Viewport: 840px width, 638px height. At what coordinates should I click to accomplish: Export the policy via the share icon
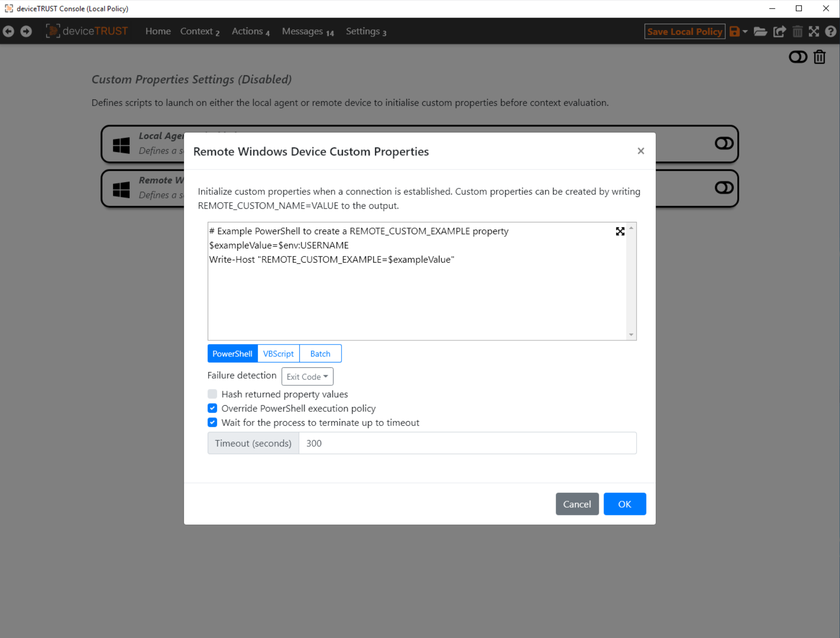click(779, 31)
